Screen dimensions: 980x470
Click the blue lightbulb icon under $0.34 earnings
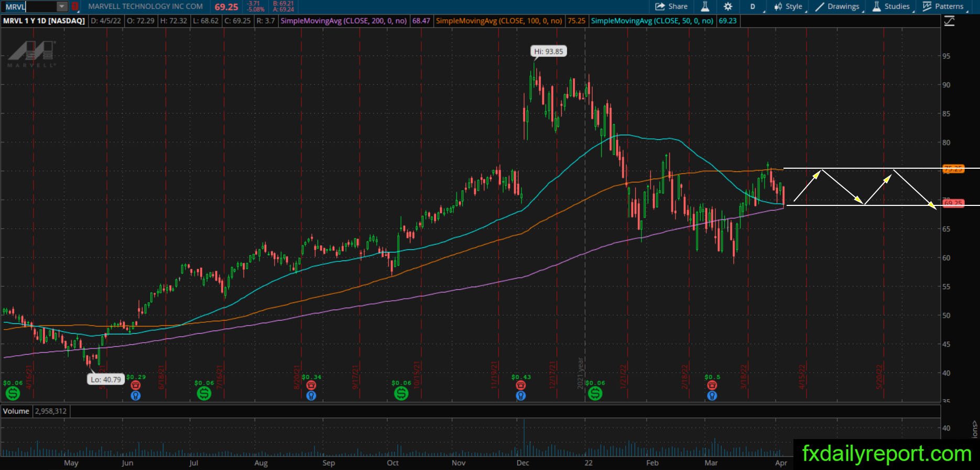[x=311, y=396]
